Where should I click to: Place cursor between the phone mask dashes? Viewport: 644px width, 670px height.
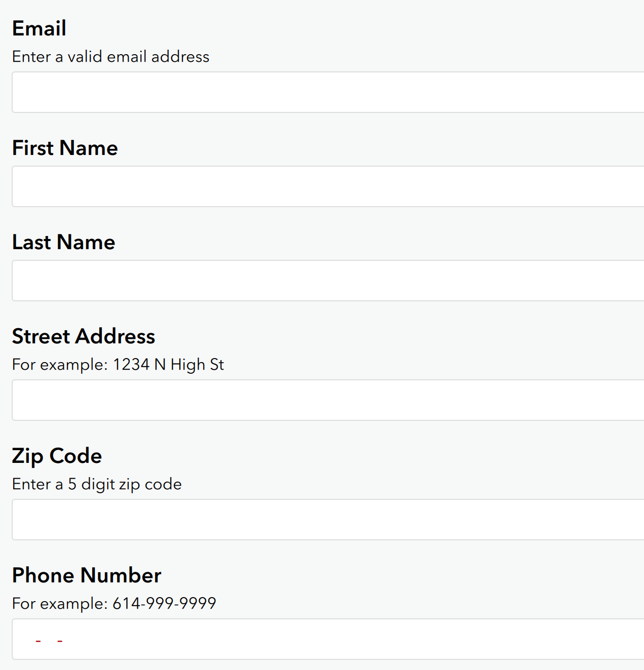click(x=49, y=641)
